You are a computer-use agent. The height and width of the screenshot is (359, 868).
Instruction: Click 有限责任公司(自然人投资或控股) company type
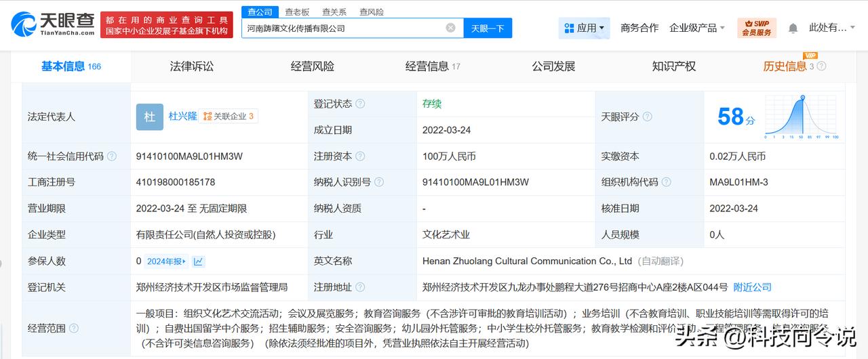(206, 234)
